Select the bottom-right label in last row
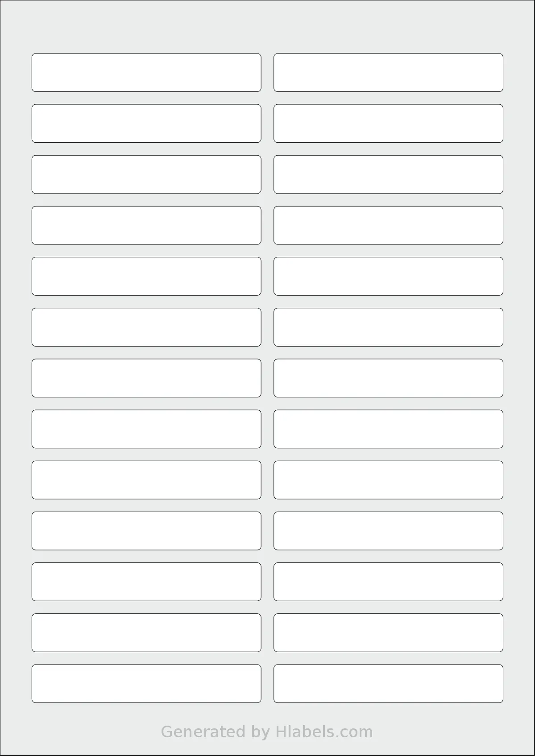The height and width of the screenshot is (756, 535). click(388, 683)
